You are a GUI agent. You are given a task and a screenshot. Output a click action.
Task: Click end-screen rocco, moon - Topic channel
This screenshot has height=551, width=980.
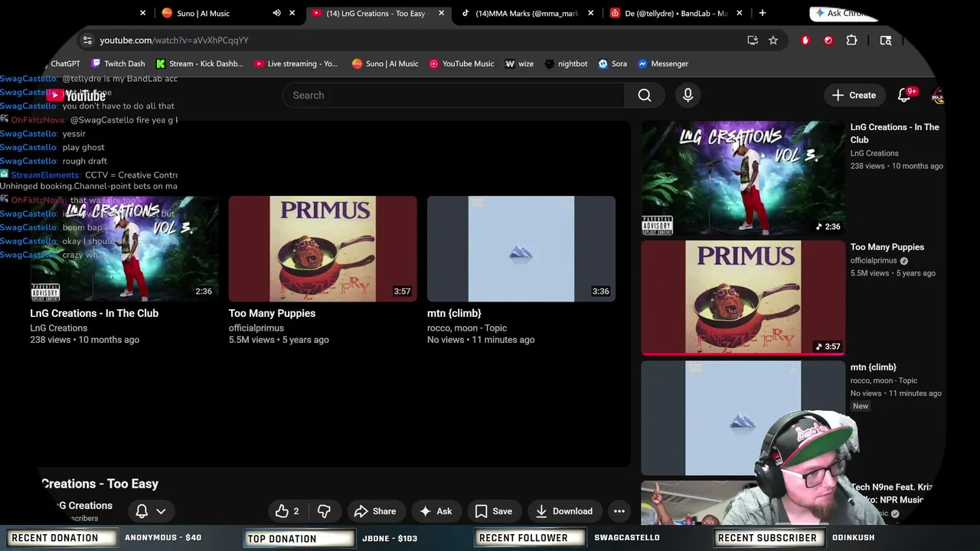[x=467, y=328]
